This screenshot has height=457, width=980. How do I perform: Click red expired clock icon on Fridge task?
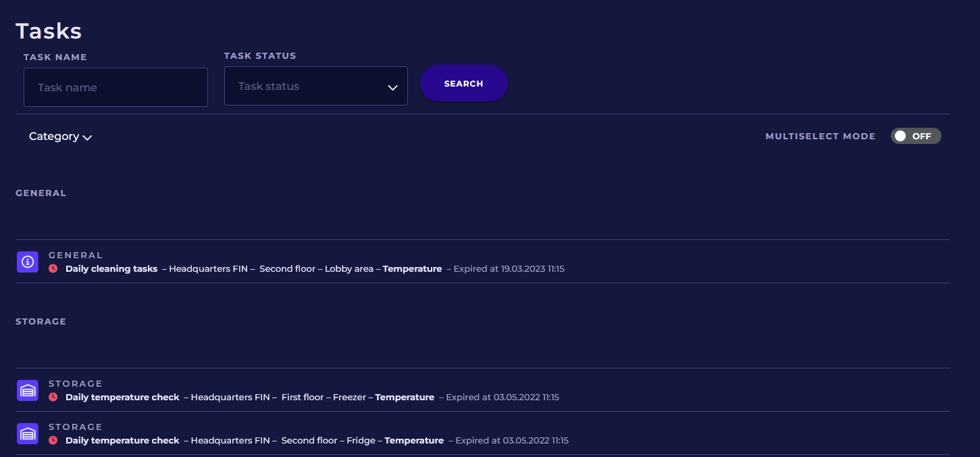pyautogui.click(x=53, y=440)
